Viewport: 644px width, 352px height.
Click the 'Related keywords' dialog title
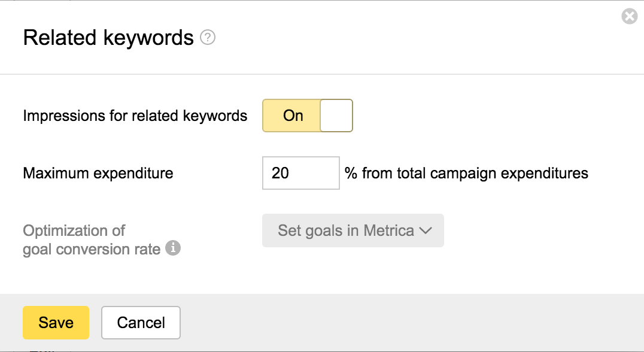click(x=108, y=38)
